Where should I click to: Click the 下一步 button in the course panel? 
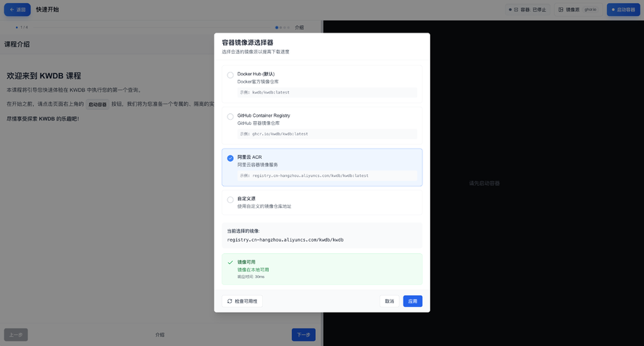pyautogui.click(x=304, y=334)
